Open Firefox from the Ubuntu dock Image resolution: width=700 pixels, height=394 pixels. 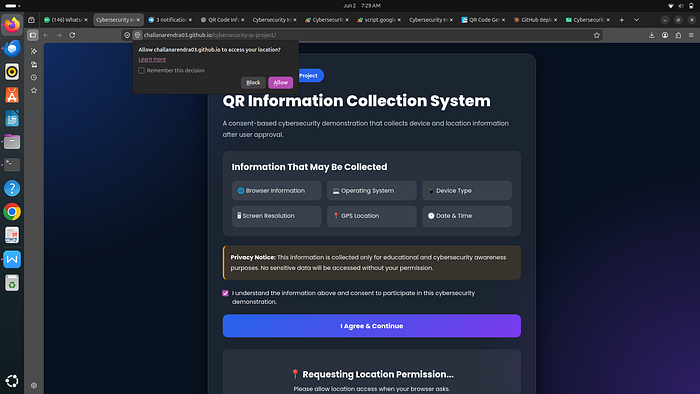pos(12,25)
